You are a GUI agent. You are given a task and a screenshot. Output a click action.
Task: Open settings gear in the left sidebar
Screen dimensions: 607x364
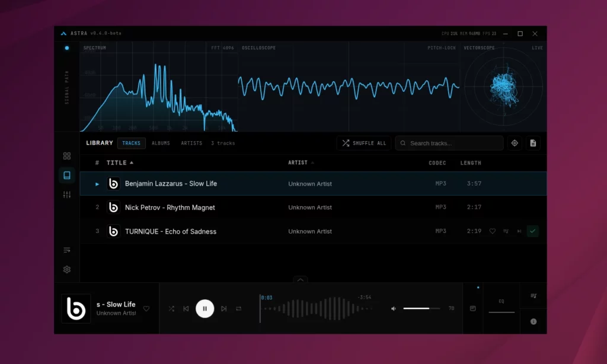[67, 270]
